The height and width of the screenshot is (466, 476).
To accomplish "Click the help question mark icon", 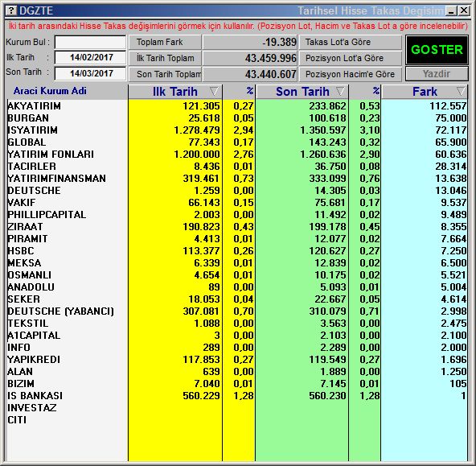I will tap(11, 10).
